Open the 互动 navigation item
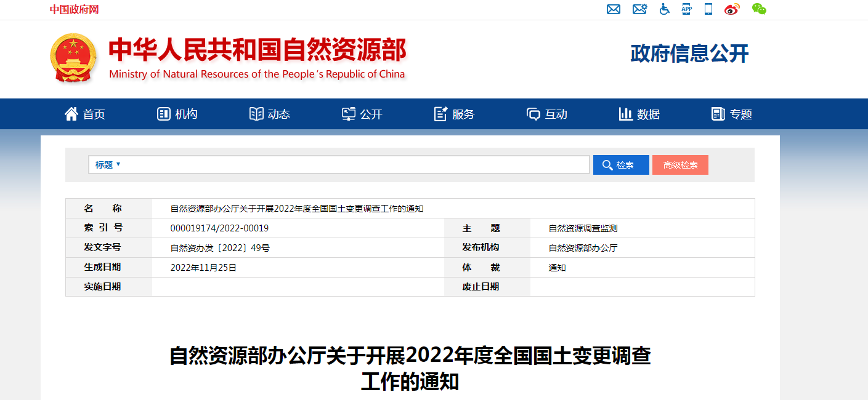 547,114
